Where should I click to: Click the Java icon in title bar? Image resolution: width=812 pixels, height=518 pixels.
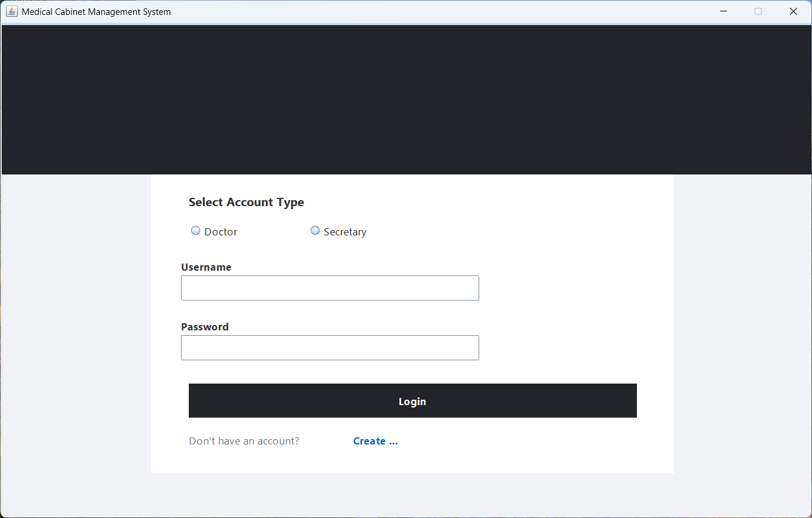pos(12,11)
